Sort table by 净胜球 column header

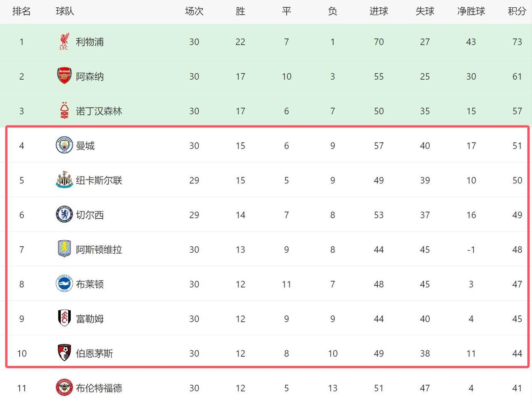tap(471, 12)
